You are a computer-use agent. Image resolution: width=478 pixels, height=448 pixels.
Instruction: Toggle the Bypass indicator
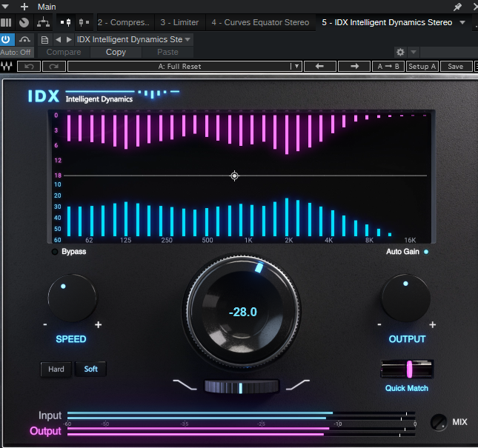coord(55,252)
